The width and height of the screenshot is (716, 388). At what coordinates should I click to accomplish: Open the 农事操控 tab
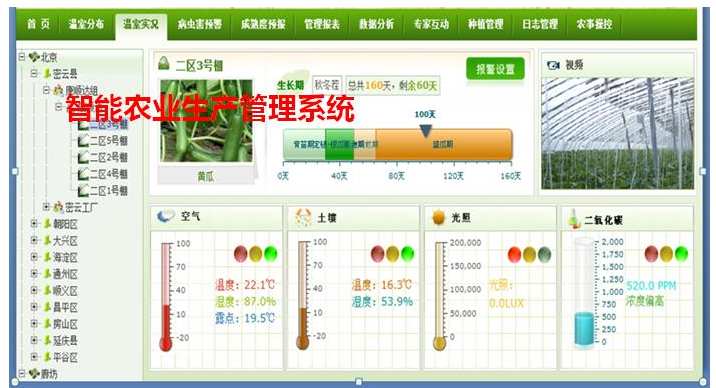[x=594, y=24]
